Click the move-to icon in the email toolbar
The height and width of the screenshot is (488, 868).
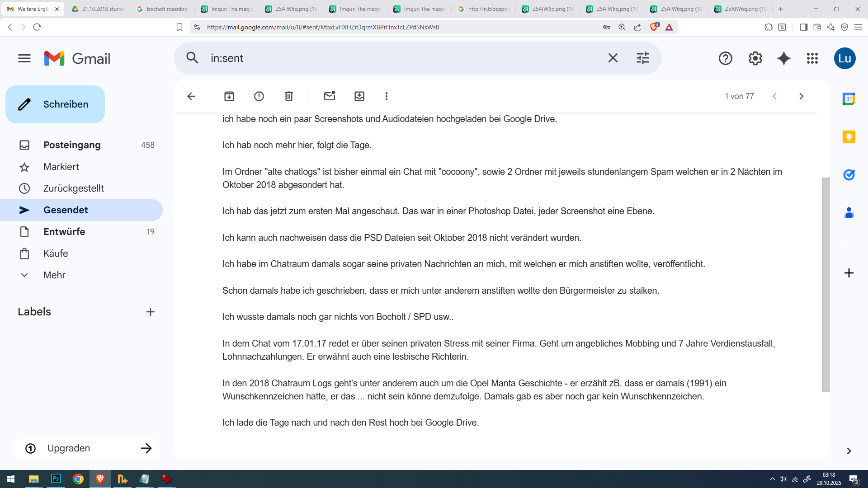click(x=359, y=96)
